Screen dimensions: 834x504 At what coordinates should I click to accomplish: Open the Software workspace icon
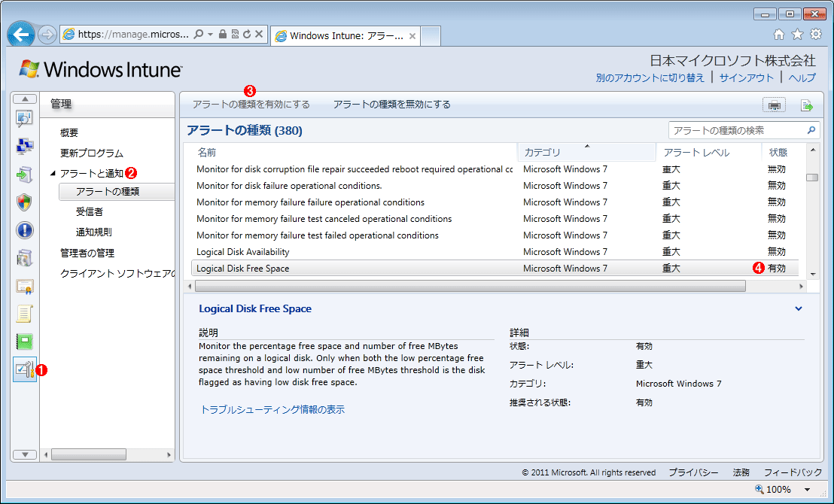click(x=25, y=258)
